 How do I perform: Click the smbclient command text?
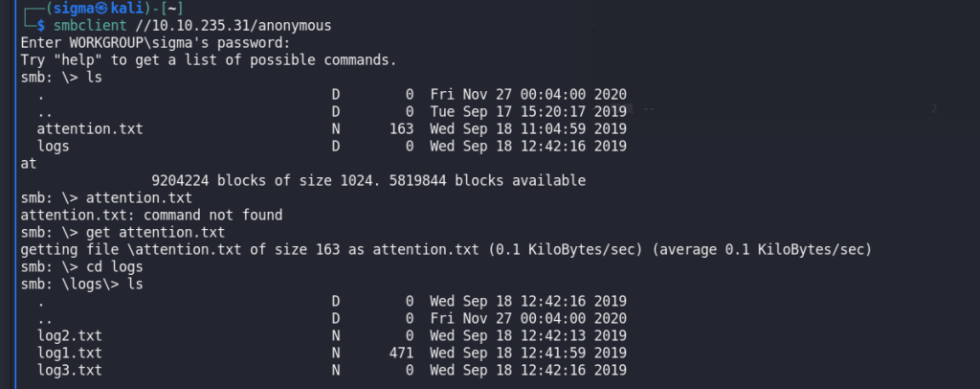pos(90,26)
